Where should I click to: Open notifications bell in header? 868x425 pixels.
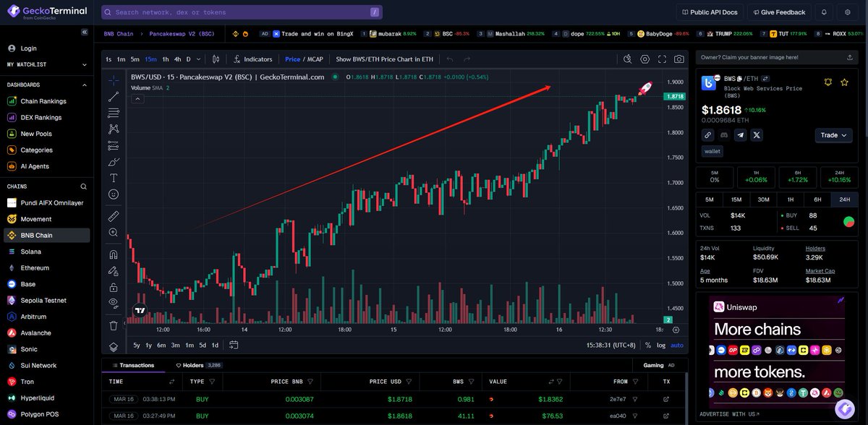coord(823,12)
